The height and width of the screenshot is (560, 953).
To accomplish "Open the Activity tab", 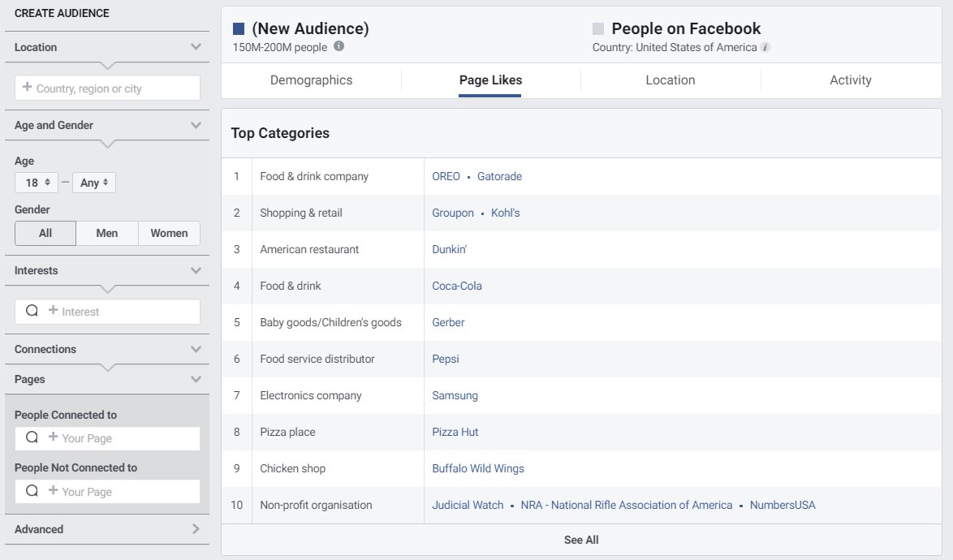I will [x=850, y=80].
